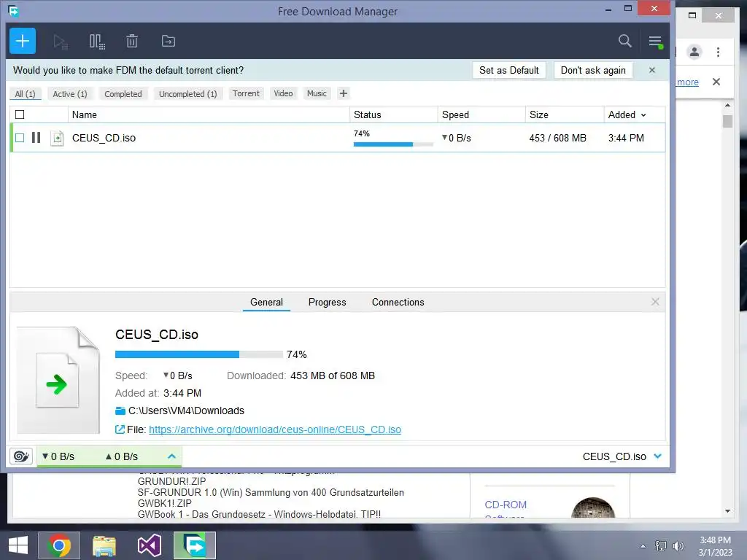
Task: Click Set as Default button
Action: coord(508,70)
